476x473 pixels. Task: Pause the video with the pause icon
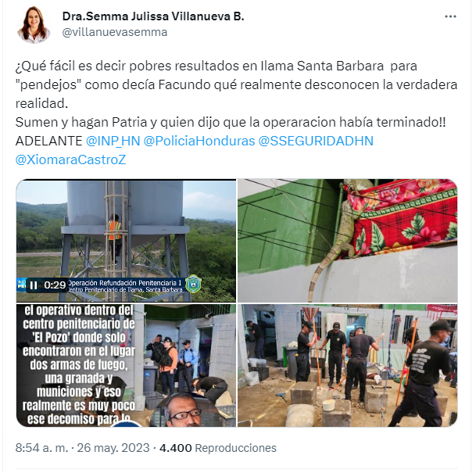34,285
